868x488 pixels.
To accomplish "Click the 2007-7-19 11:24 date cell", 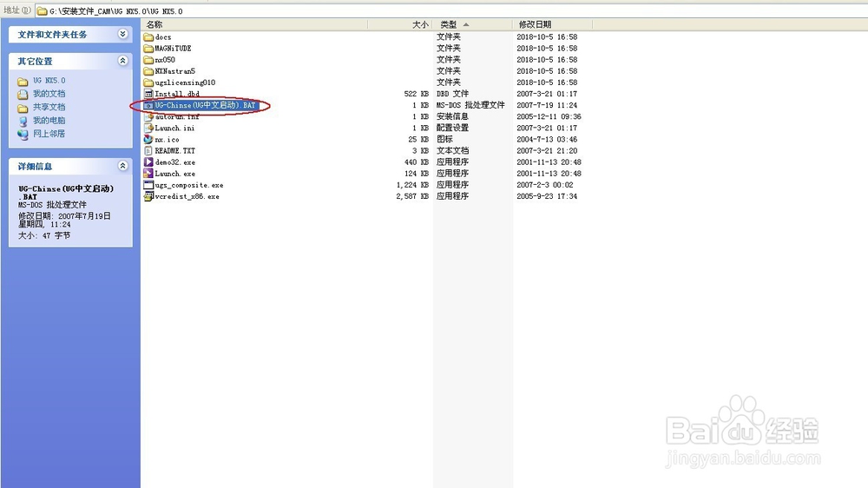I will tap(547, 105).
